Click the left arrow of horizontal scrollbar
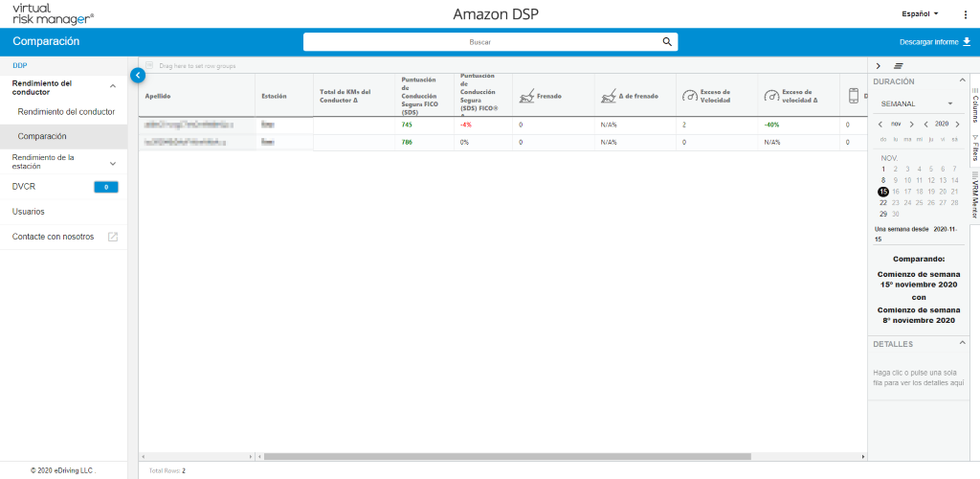 [260, 457]
